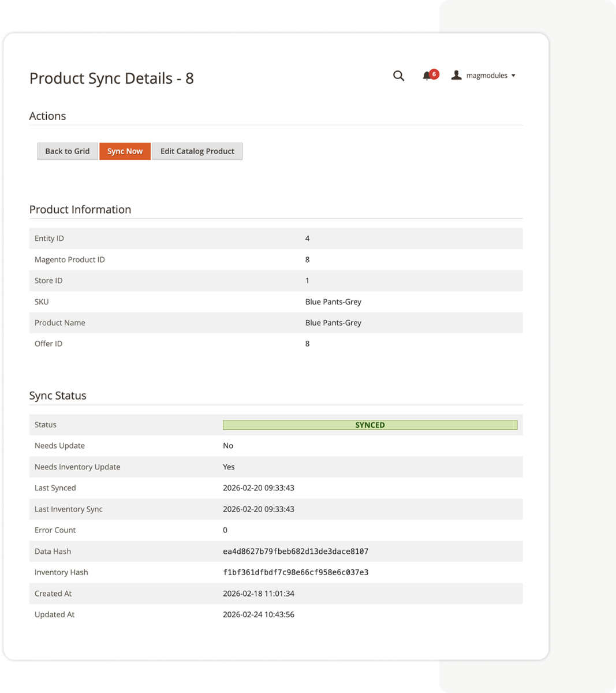Click the Sync Status section heading
The image size is (616, 693).
coord(58,395)
